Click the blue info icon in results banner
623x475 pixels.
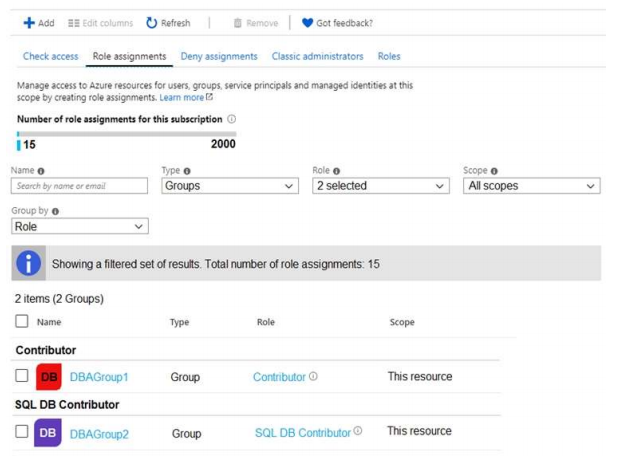28,263
